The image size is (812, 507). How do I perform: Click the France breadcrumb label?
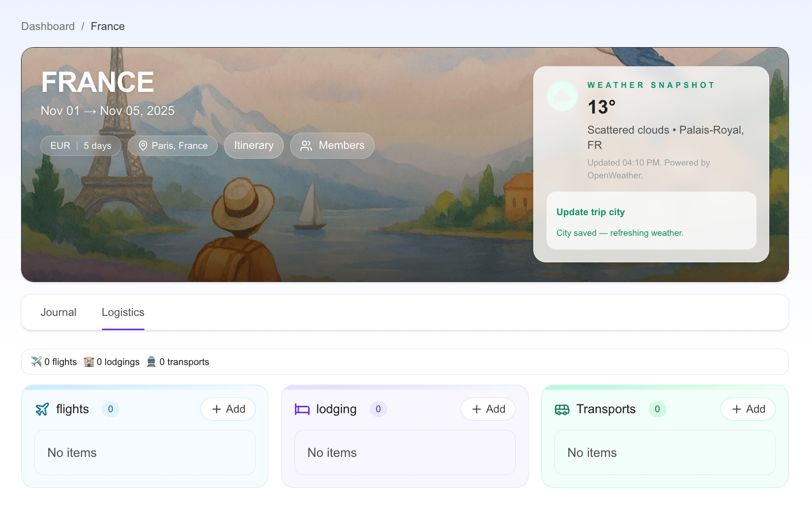[x=107, y=26]
